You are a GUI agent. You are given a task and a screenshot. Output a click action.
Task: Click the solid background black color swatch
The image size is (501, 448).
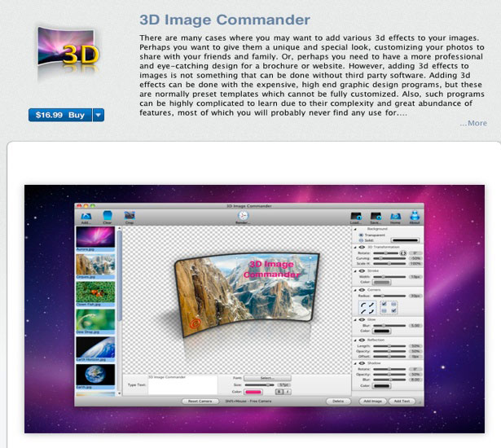[405, 240]
